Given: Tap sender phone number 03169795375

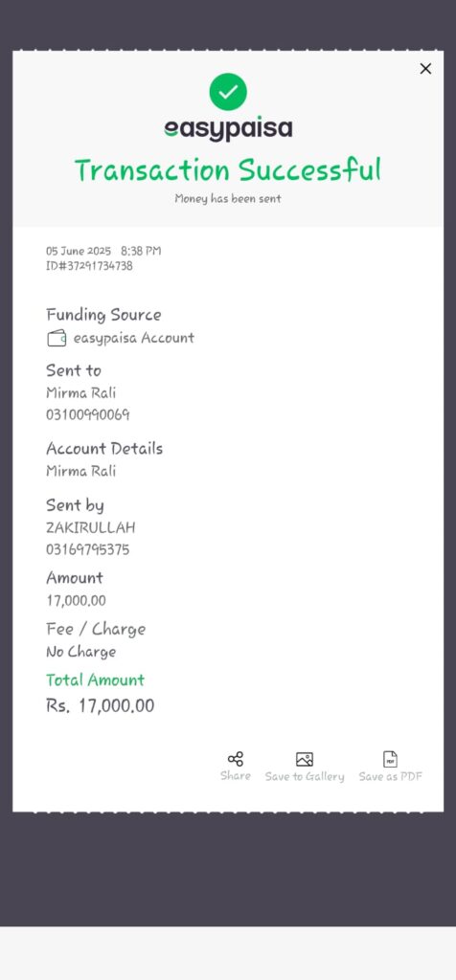Looking at the screenshot, I should click(x=87, y=550).
